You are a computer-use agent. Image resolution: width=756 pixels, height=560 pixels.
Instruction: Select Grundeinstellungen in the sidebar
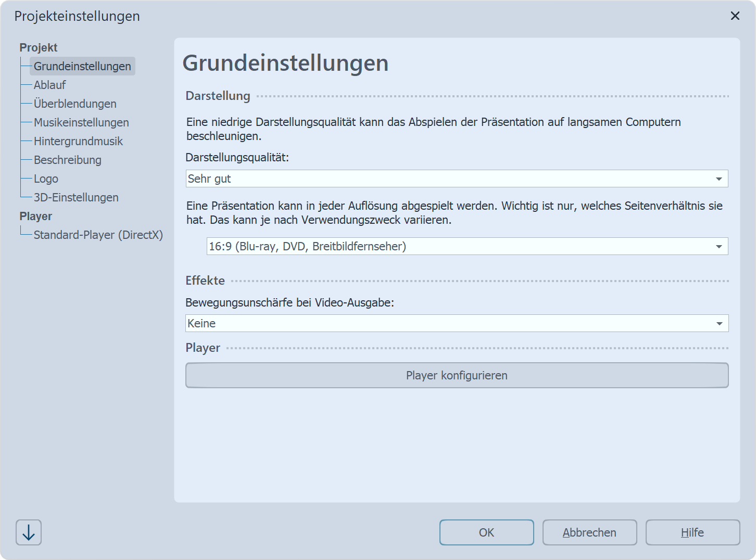coord(82,66)
